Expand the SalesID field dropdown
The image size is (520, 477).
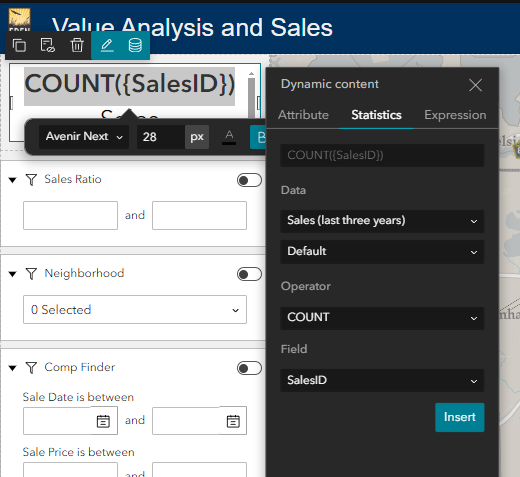click(382, 380)
